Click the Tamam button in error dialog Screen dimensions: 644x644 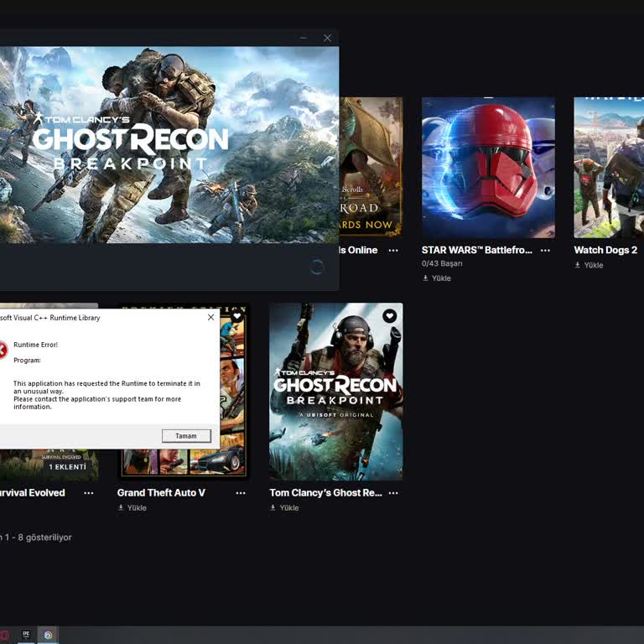pyautogui.click(x=186, y=436)
